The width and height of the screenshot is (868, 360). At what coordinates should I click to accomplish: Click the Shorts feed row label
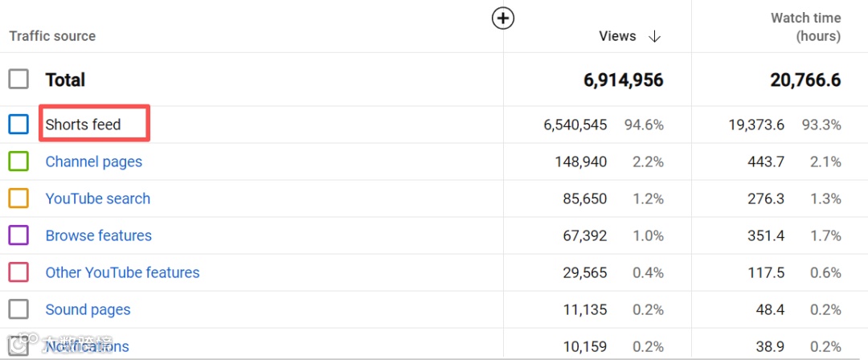(x=83, y=125)
